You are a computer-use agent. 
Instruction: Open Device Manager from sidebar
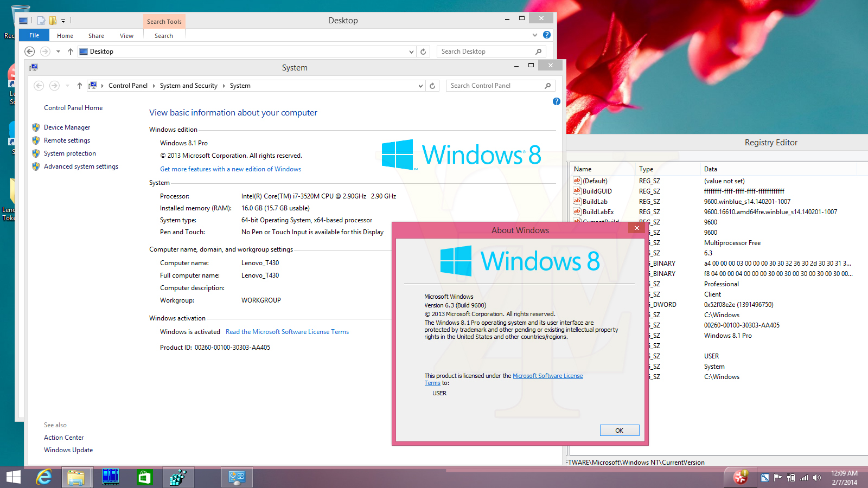click(x=67, y=127)
